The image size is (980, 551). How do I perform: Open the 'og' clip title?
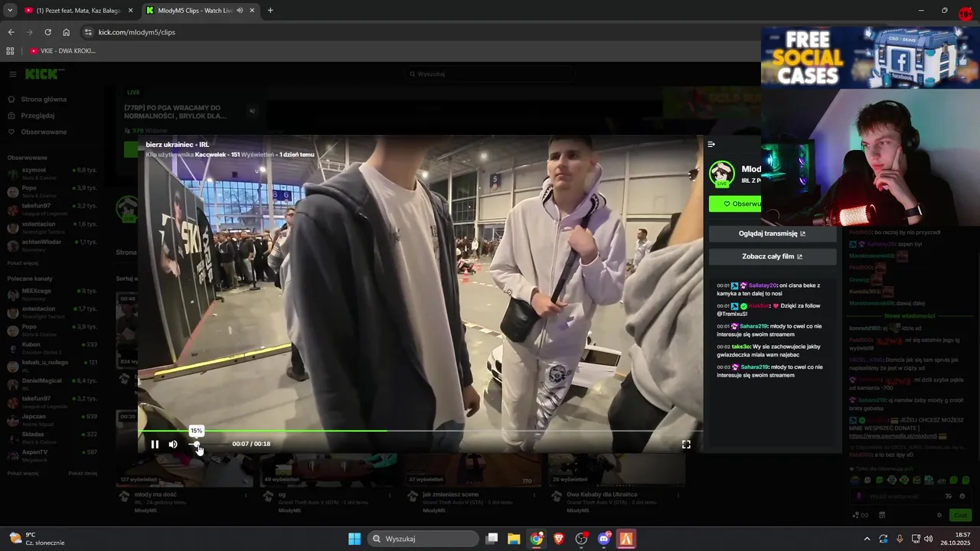[281, 494]
